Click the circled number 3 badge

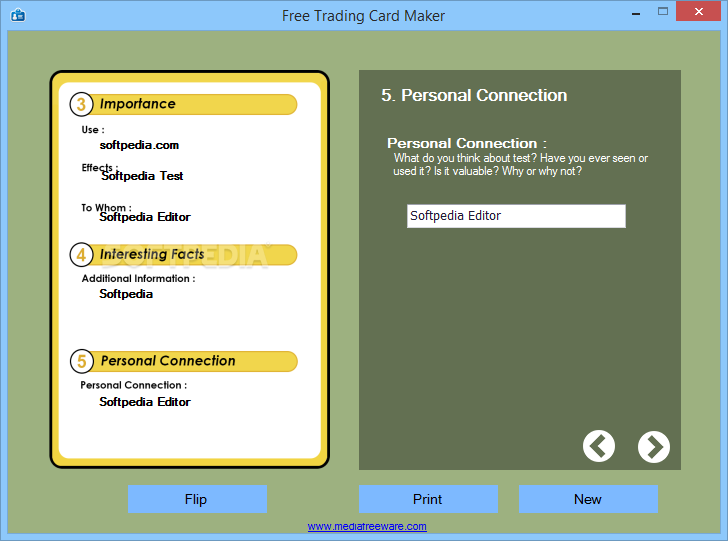click(x=81, y=104)
